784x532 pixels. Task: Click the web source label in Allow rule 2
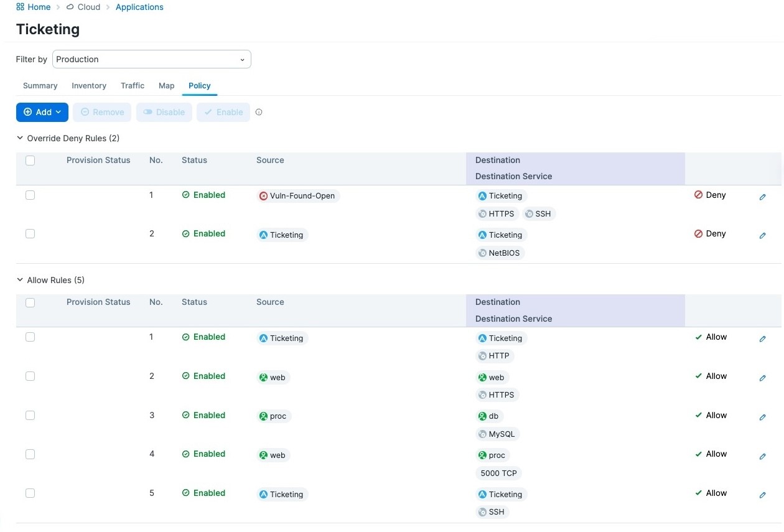(x=273, y=378)
